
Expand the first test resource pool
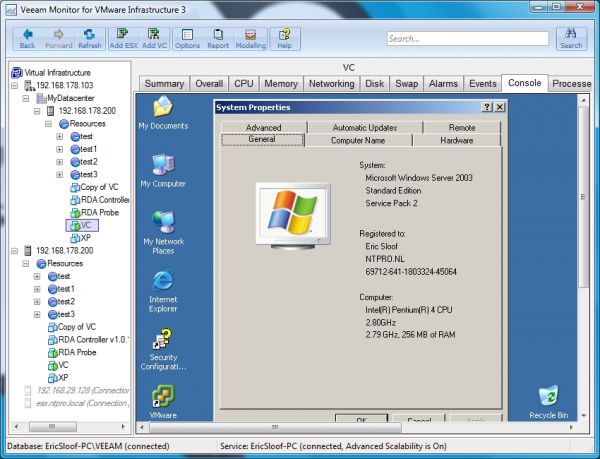coord(60,137)
